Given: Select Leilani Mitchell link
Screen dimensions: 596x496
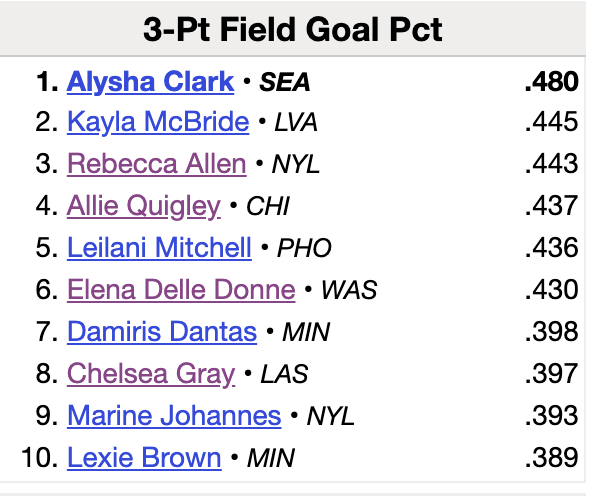Looking at the screenshot, I should pyautogui.click(x=159, y=248).
